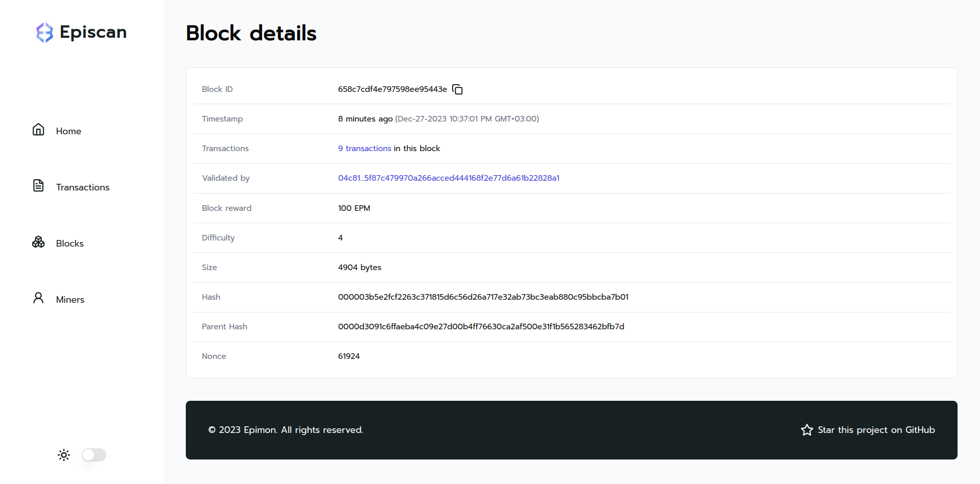The width and height of the screenshot is (980, 484).
Task: Click the Miners person icon
Action: [38, 298]
